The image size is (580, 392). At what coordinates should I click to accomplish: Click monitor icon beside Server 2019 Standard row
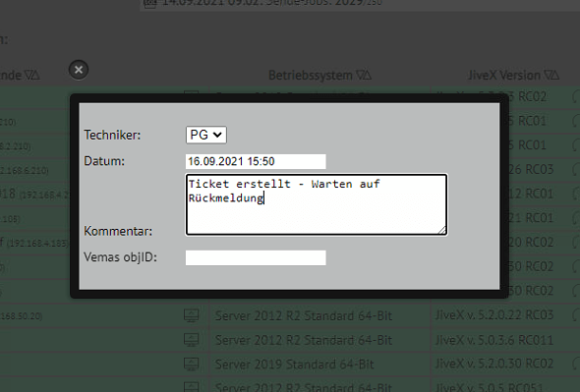192,364
